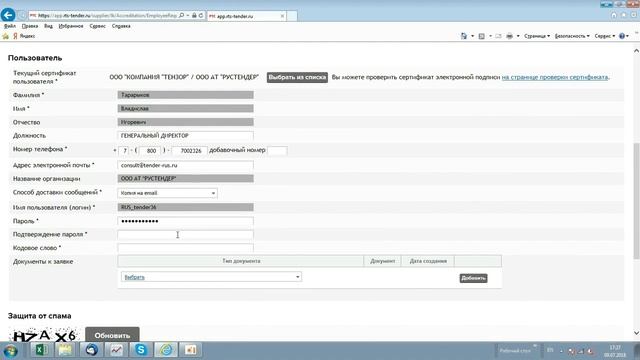Click the page scroll-up arrow
640x360 pixels.
(636, 51)
